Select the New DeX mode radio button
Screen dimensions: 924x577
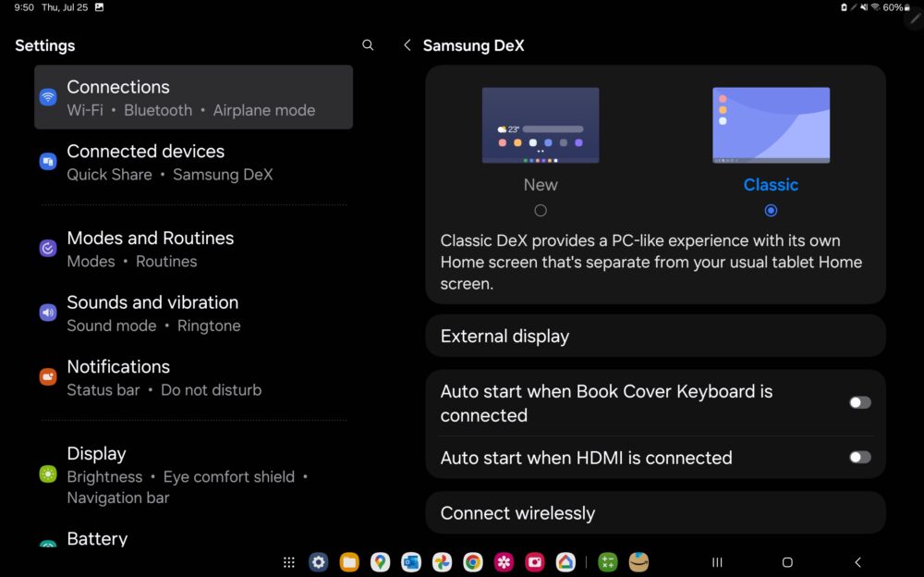540,210
